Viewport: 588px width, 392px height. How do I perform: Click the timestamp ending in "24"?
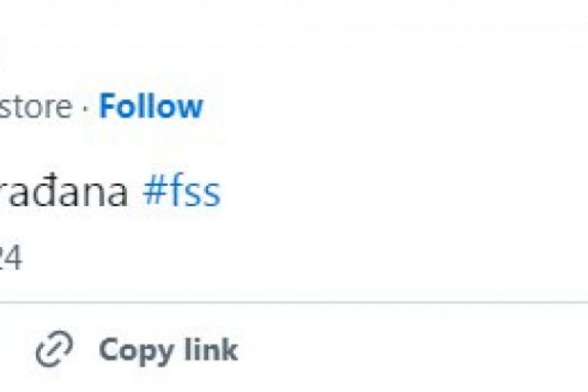pos(11,260)
